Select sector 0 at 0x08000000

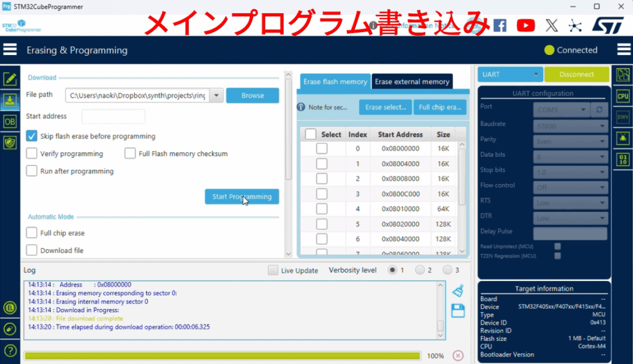[x=321, y=148]
